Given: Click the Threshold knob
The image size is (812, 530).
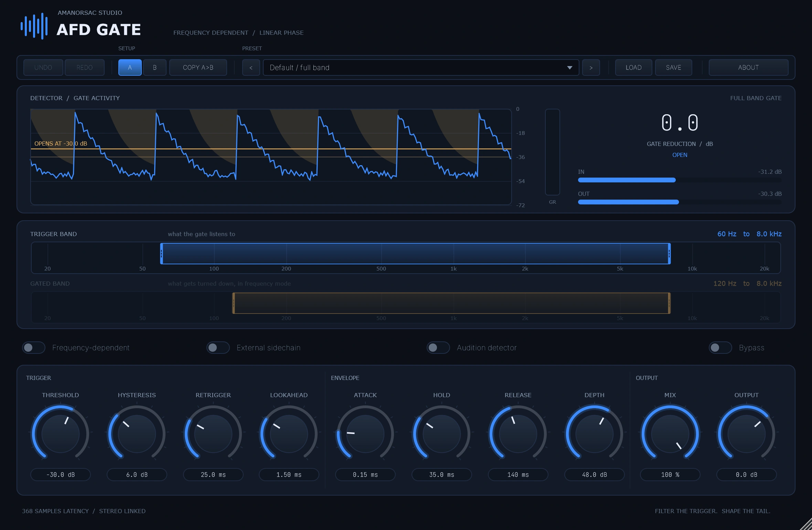Looking at the screenshot, I should click(x=61, y=434).
